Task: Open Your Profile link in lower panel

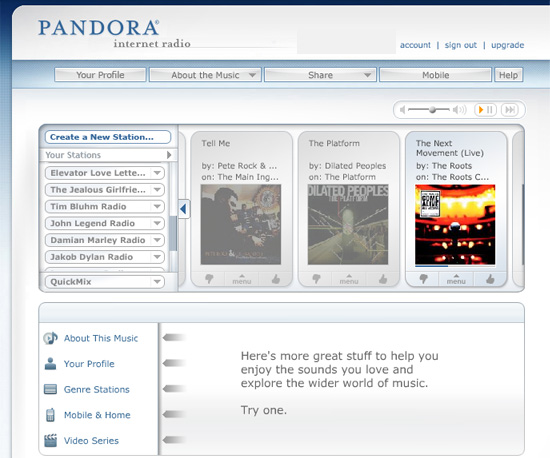Action: [x=89, y=364]
